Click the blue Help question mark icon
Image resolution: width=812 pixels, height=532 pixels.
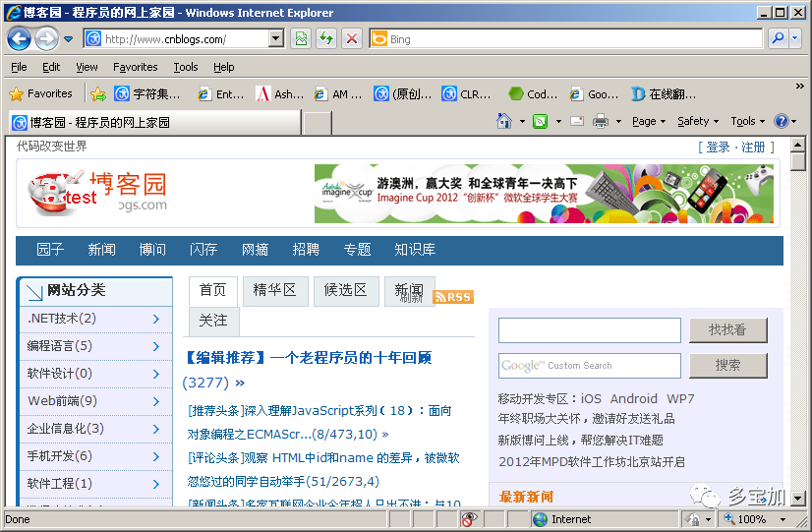pyautogui.click(x=781, y=121)
